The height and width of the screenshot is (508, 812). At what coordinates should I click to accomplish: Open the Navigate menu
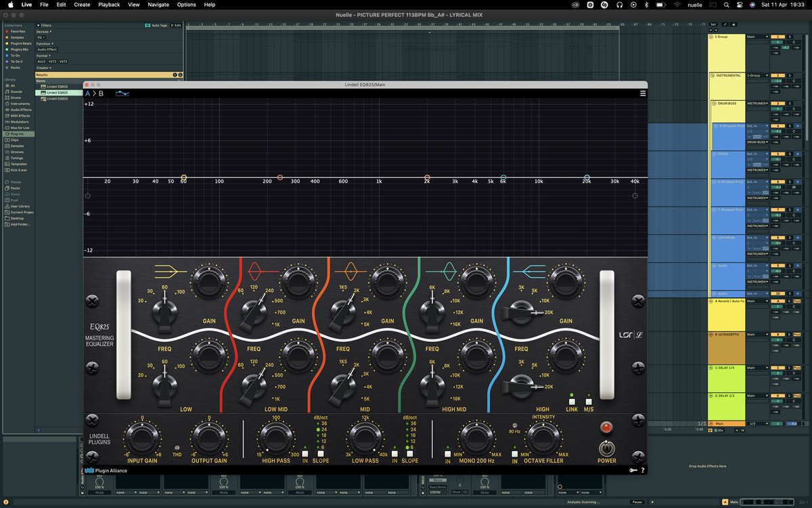158,4
